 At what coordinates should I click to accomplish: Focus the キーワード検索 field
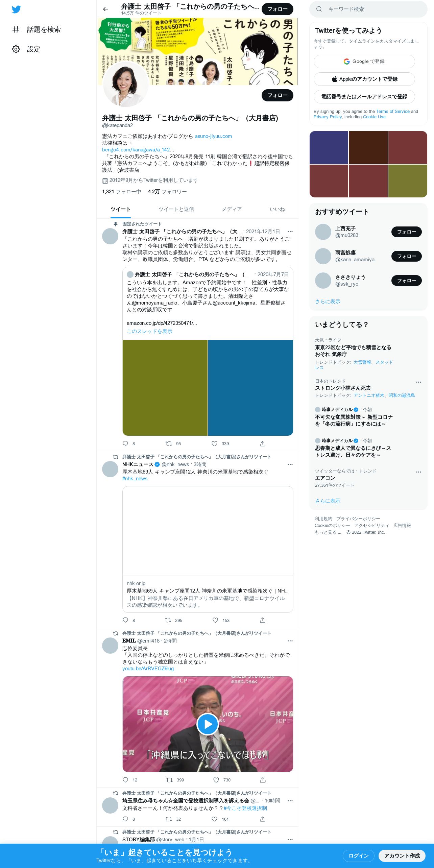point(368,9)
